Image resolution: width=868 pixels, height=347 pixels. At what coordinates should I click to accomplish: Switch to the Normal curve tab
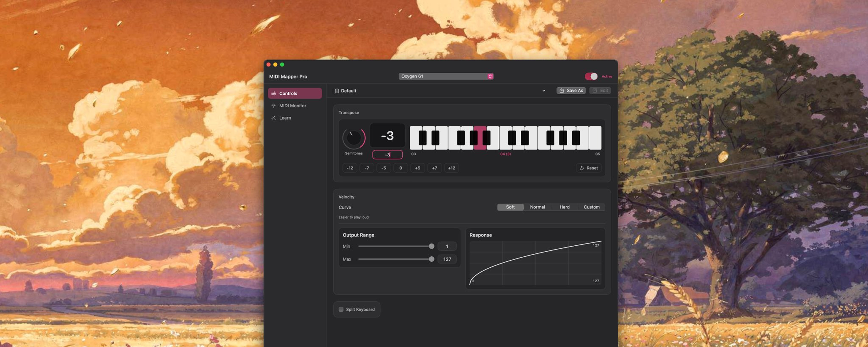pos(537,207)
